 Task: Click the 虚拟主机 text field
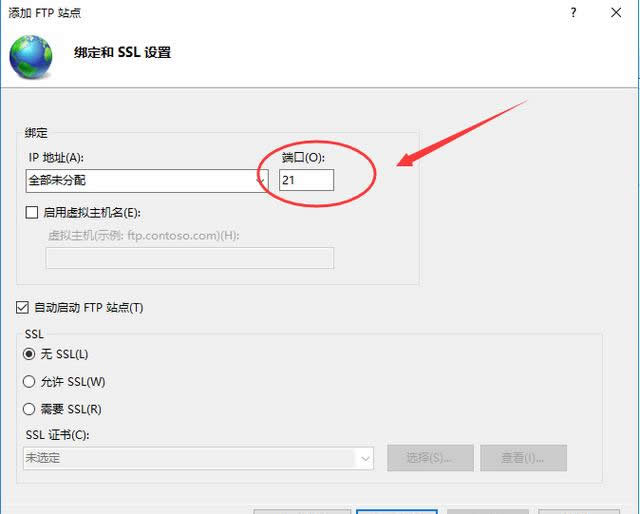point(190,258)
